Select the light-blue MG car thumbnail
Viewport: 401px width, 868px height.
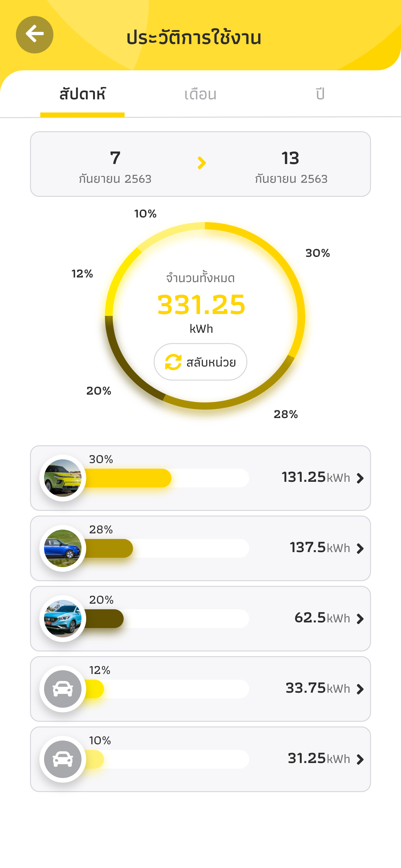tap(63, 619)
